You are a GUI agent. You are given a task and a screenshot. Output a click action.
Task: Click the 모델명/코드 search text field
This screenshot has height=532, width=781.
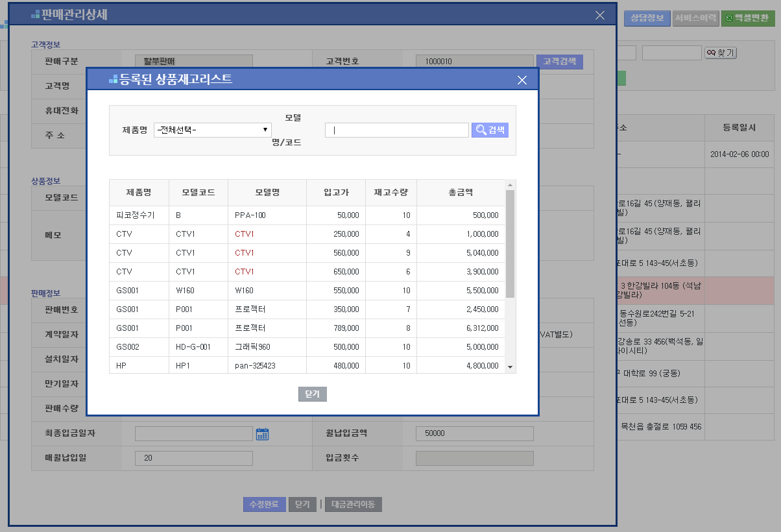(x=396, y=130)
